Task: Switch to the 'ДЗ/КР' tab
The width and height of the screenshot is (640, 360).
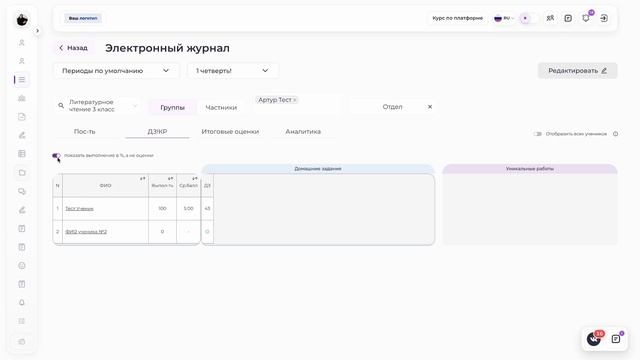Action: pyautogui.click(x=157, y=131)
